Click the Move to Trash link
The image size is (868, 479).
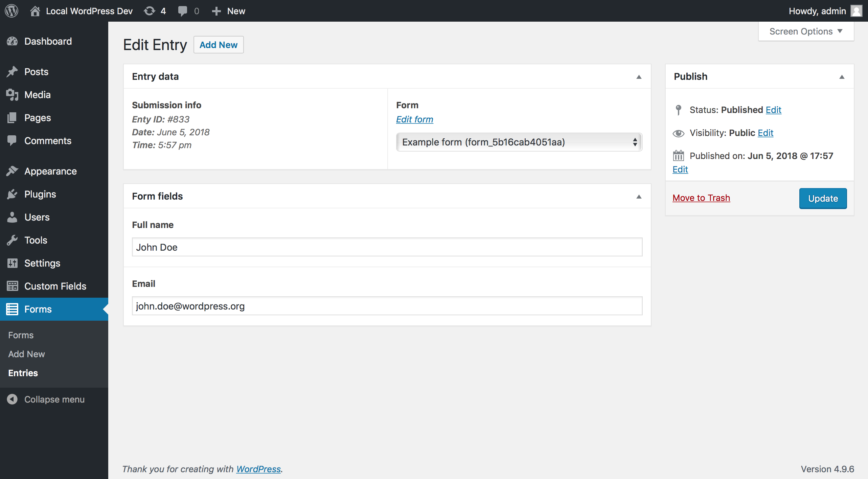pos(701,198)
